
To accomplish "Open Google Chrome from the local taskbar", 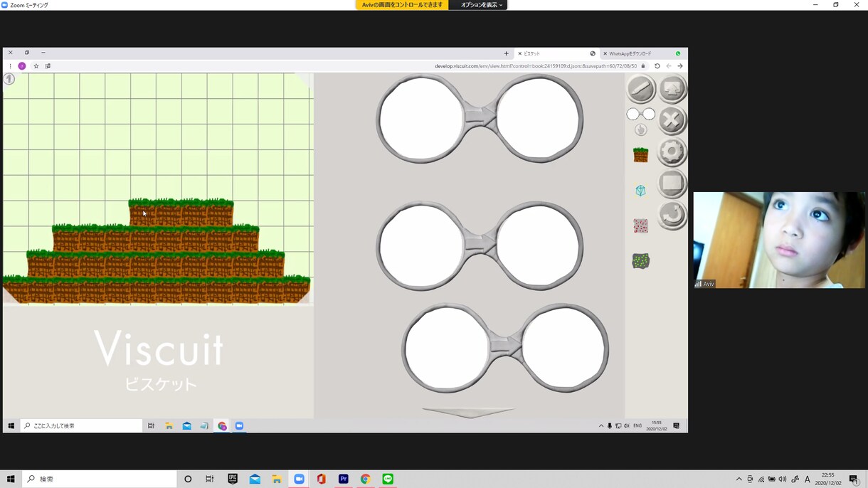I will click(365, 479).
